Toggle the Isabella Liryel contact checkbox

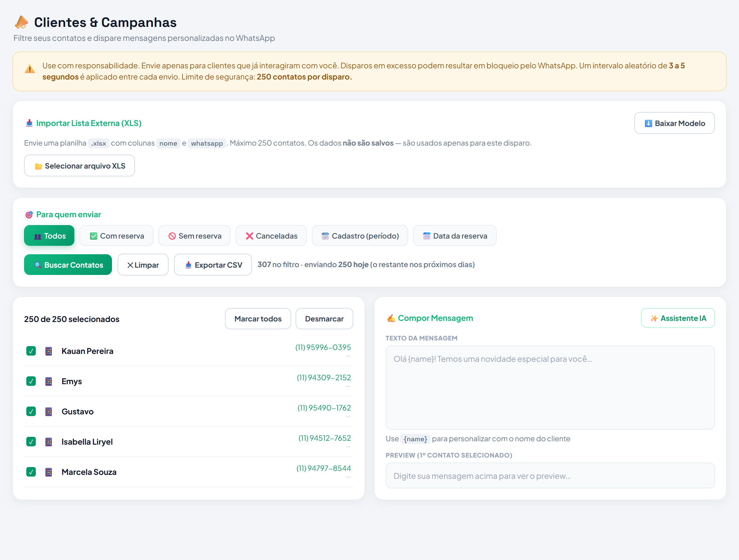[x=31, y=442]
